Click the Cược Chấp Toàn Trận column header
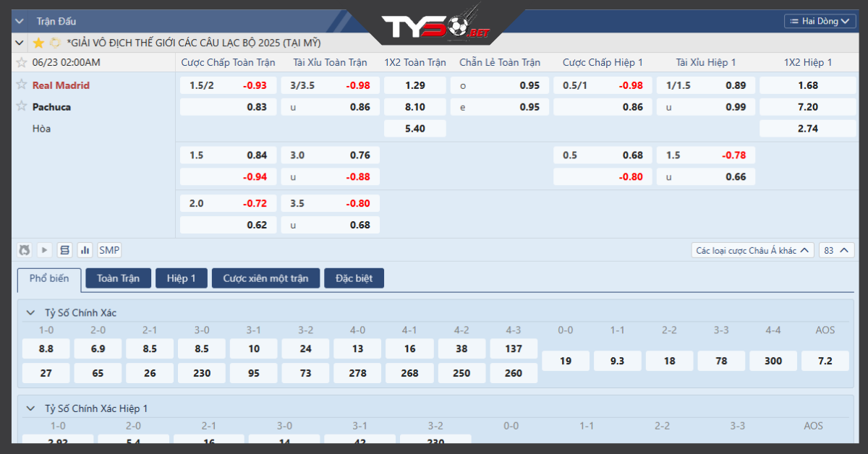 coord(228,63)
